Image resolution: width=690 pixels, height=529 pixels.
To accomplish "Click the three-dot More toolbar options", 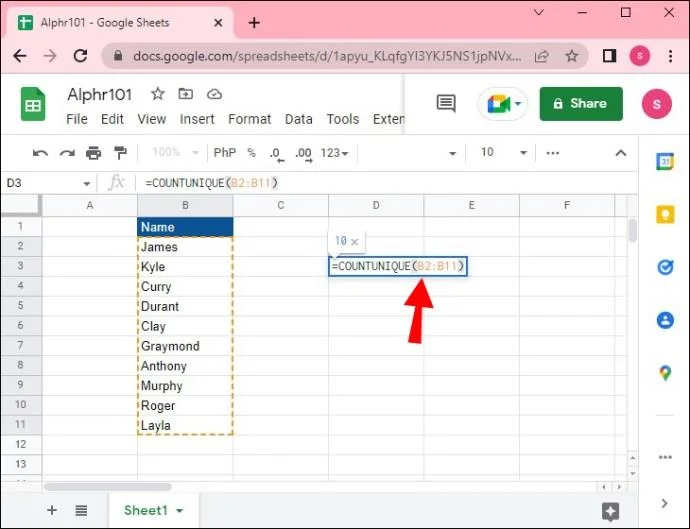I will tap(553, 153).
